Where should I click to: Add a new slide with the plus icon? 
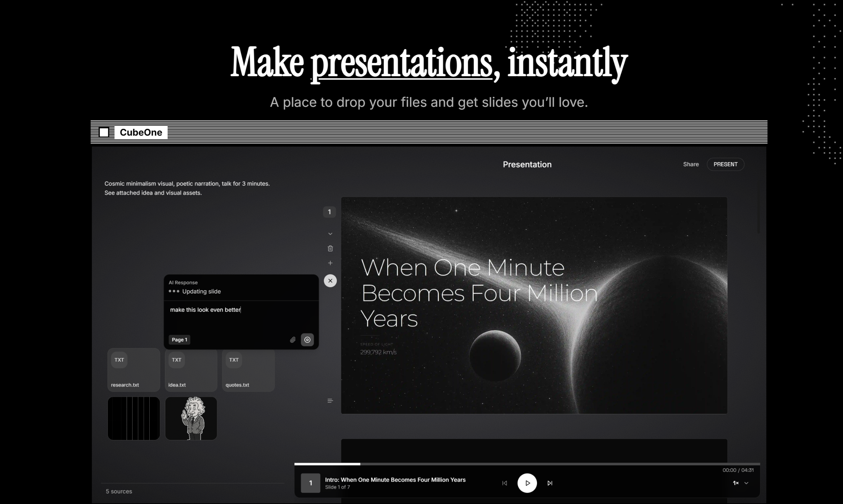[330, 263]
